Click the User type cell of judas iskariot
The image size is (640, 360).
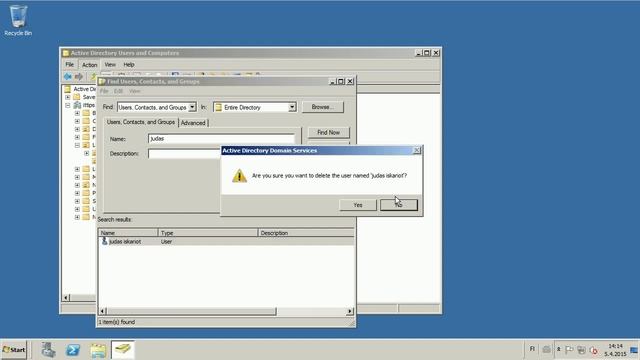coord(167,242)
